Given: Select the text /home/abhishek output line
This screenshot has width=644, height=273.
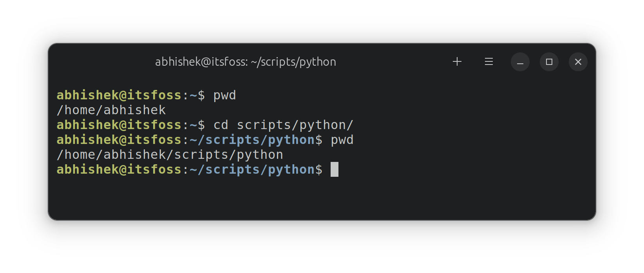Looking at the screenshot, I should 111,110.
